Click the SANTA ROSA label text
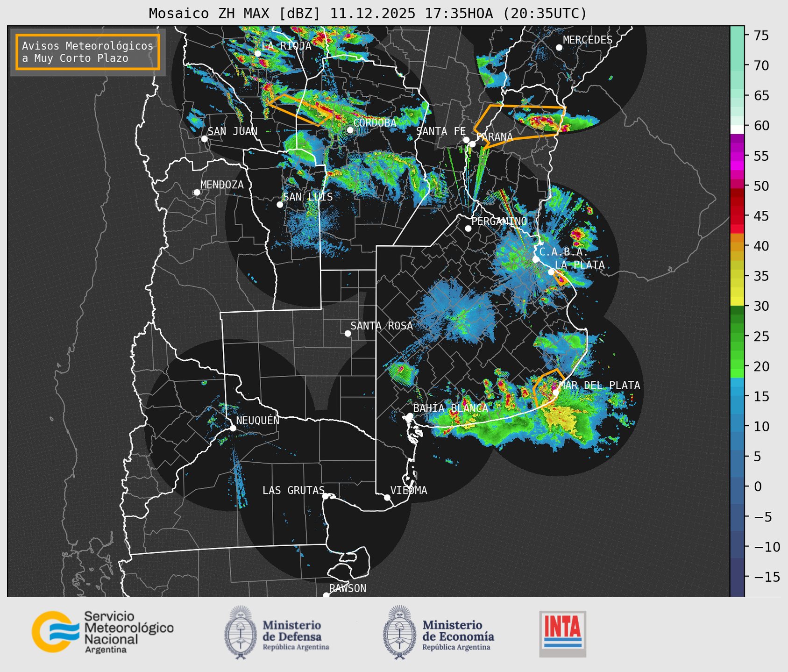Screen dimensions: 788x672 [x=382, y=326]
